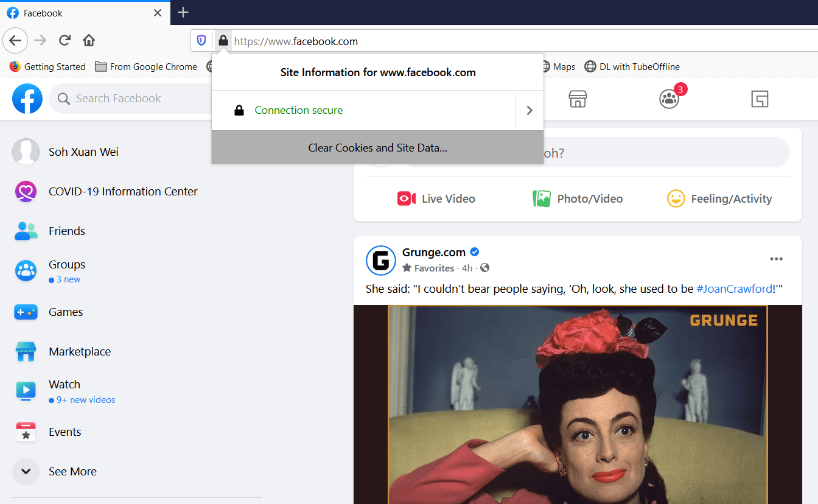The height and width of the screenshot is (504, 818).
Task: Click the Games sidebar icon
Action: pyautogui.click(x=26, y=312)
